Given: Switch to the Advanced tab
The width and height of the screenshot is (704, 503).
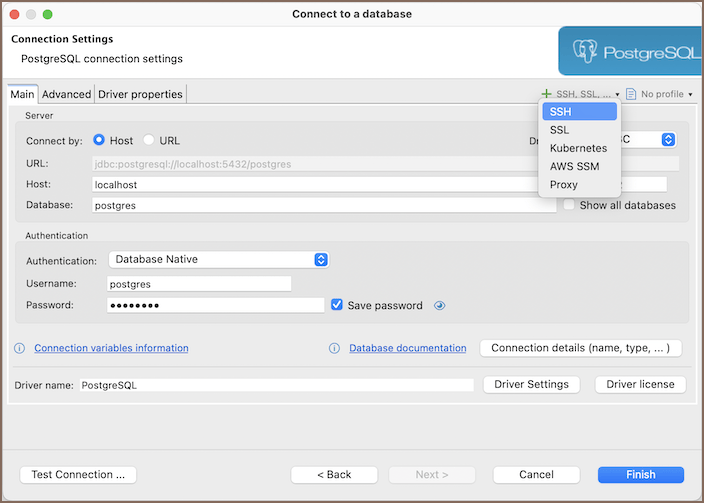Looking at the screenshot, I should (66, 94).
